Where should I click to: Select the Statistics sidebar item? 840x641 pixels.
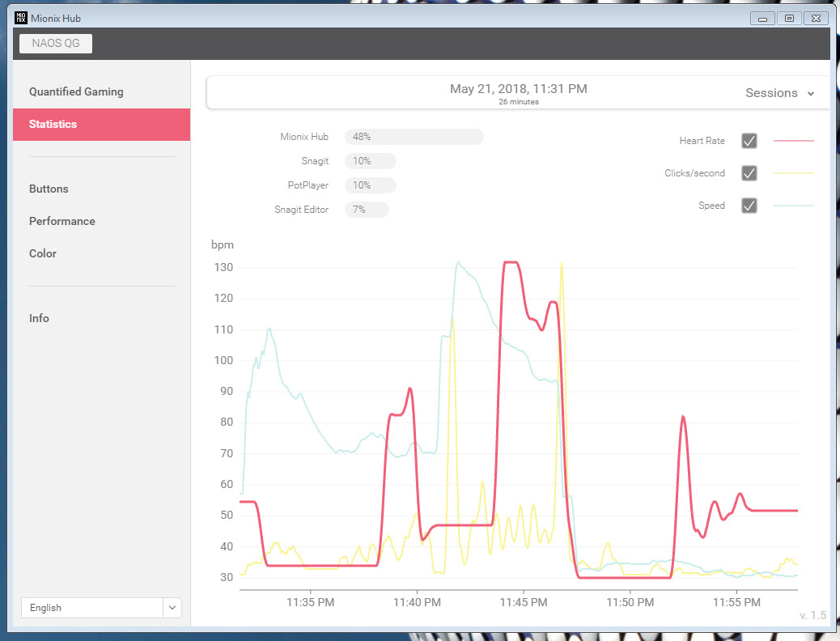coord(101,125)
